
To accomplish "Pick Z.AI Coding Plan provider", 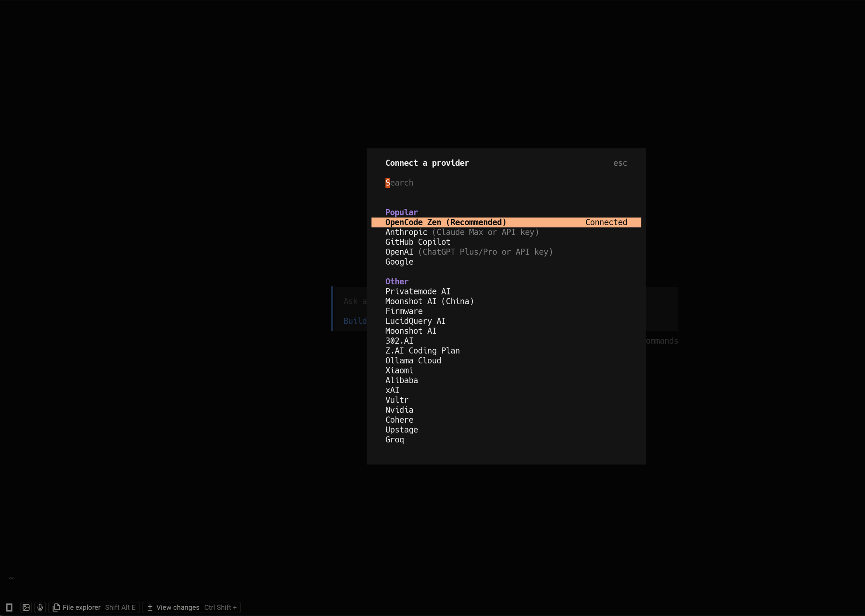I will tap(422, 351).
